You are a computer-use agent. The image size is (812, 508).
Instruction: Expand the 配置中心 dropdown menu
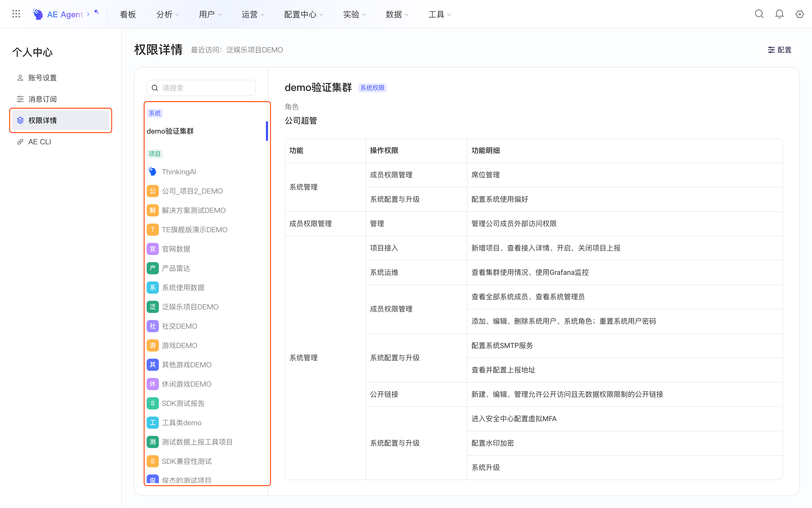(303, 14)
